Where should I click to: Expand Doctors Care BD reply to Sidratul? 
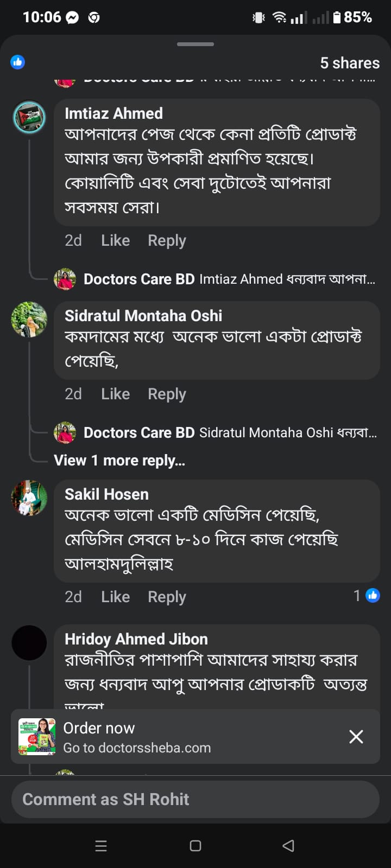pyautogui.click(x=228, y=433)
